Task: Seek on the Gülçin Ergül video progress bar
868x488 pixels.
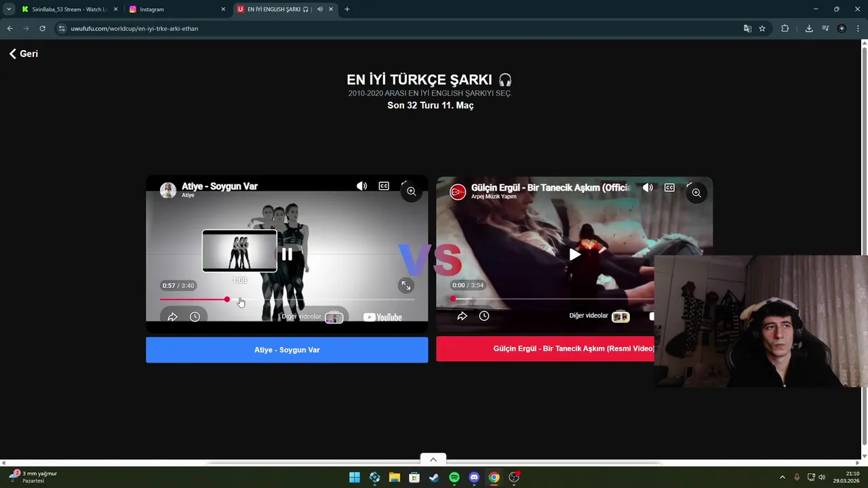Action: click(x=553, y=299)
